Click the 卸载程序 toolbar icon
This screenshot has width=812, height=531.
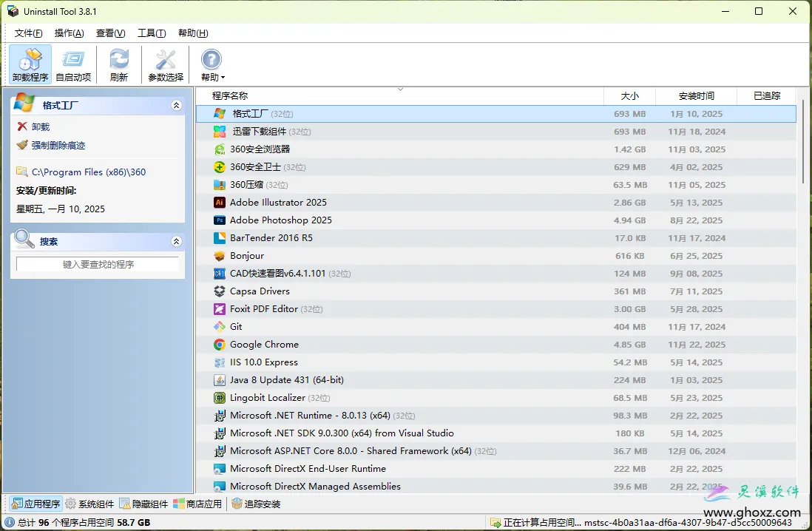point(29,64)
